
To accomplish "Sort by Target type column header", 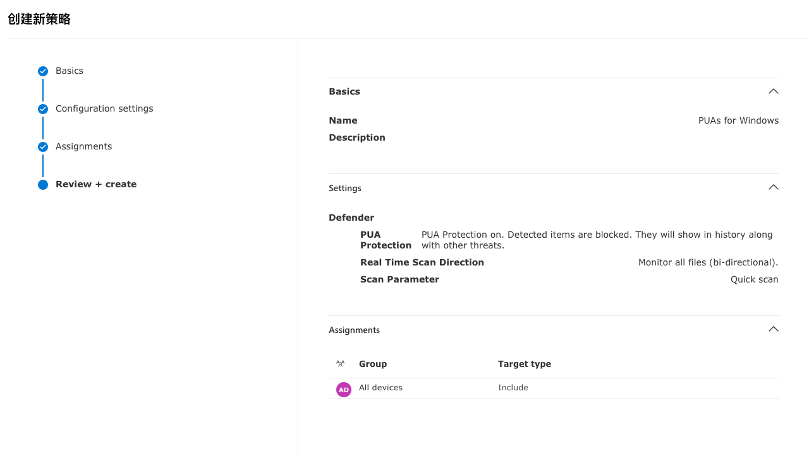I will [x=524, y=364].
